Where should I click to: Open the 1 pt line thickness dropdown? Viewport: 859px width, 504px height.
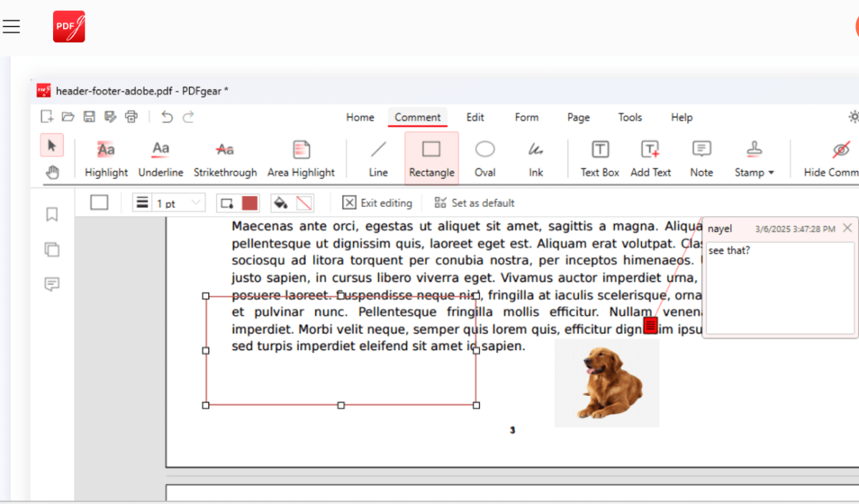coord(169,203)
